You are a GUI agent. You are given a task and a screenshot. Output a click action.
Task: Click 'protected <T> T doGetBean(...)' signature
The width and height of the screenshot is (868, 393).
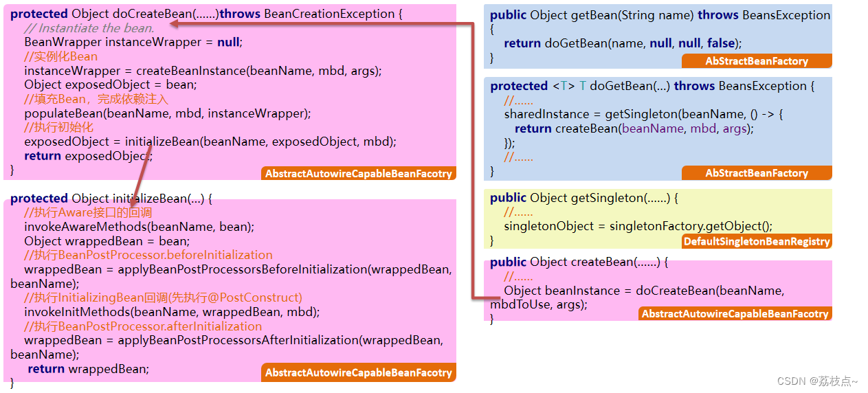653,86
